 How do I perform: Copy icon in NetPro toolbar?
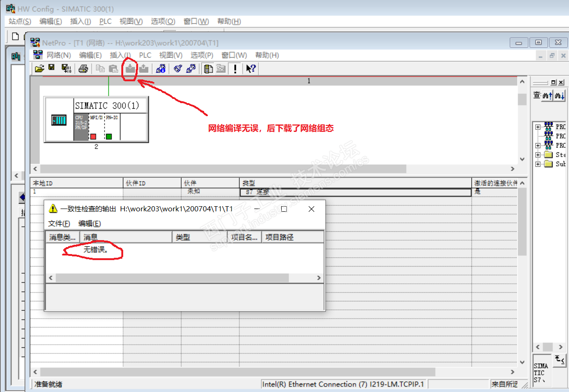point(100,69)
